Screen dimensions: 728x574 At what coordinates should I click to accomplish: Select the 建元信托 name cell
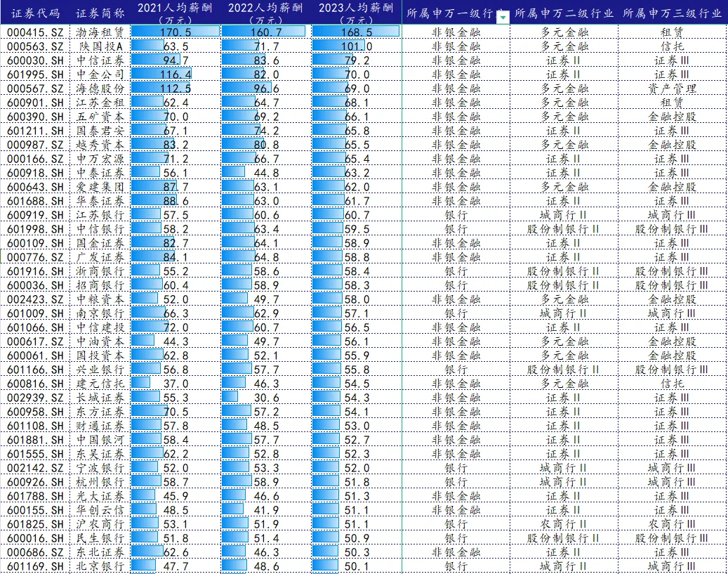(x=100, y=384)
